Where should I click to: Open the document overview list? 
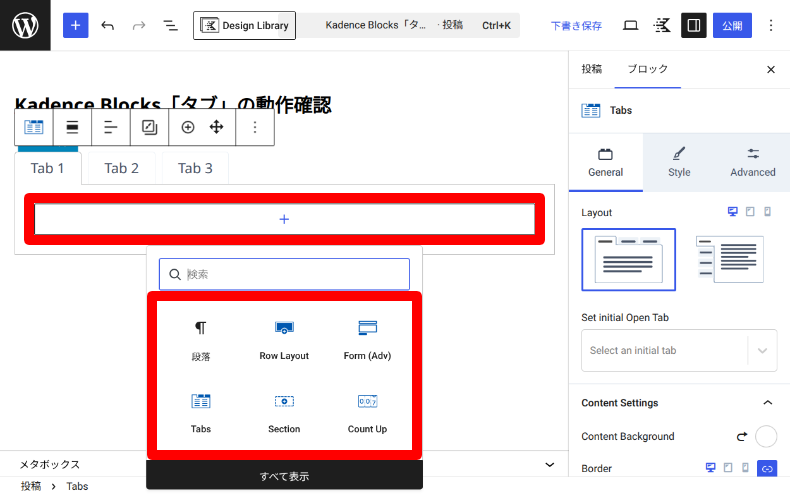point(170,25)
